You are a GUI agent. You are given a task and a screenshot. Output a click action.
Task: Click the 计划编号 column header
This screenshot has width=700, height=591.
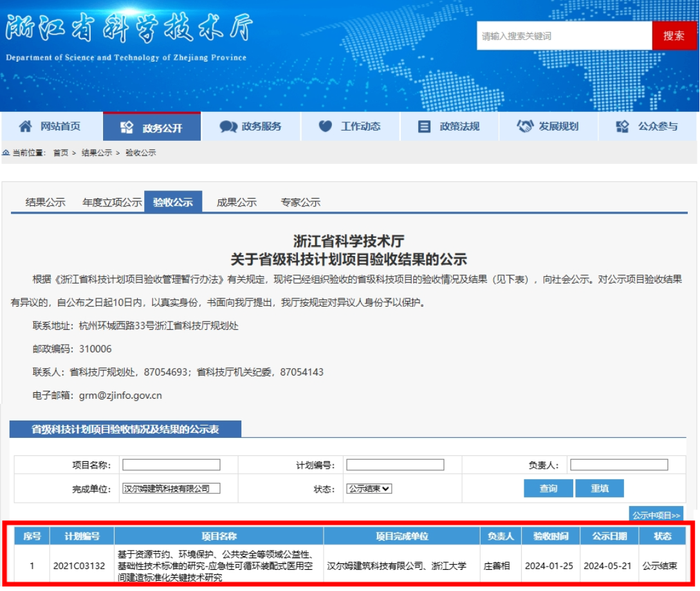(82, 536)
